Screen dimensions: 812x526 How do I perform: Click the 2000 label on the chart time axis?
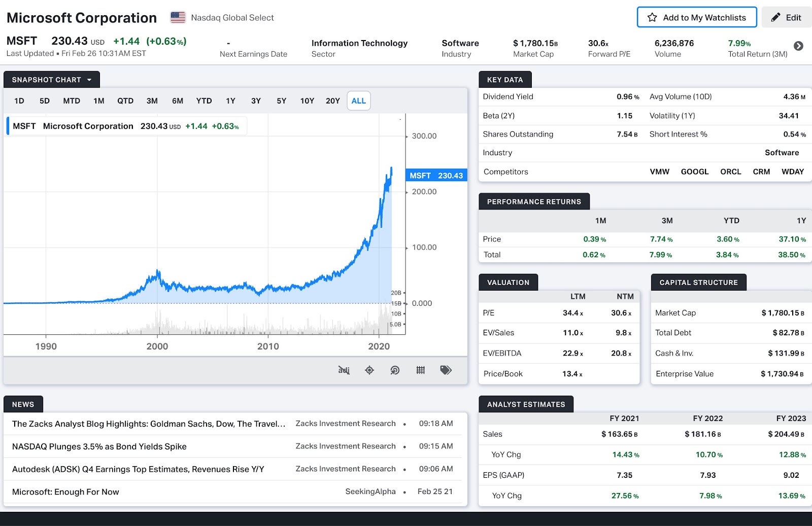[x=157, y=346]
